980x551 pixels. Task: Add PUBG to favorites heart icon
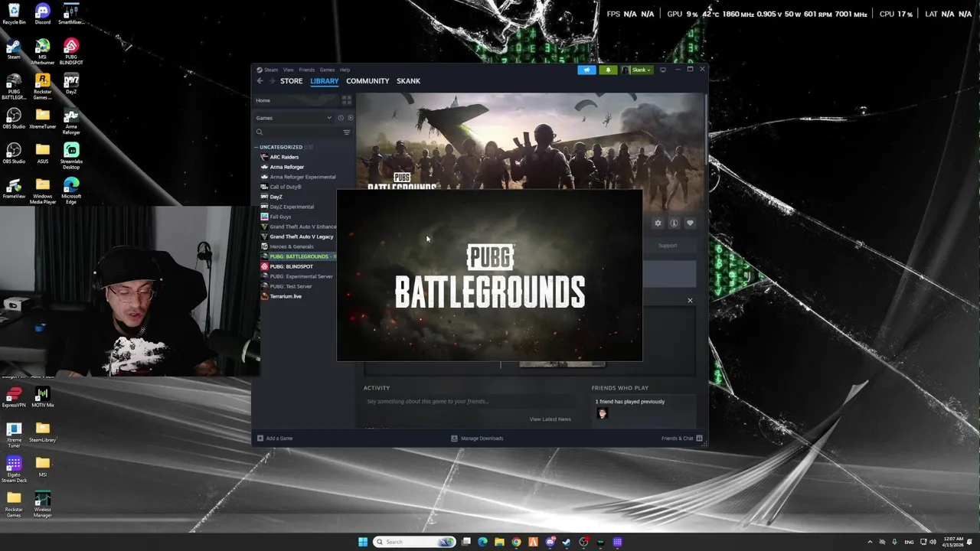(690, 223)
